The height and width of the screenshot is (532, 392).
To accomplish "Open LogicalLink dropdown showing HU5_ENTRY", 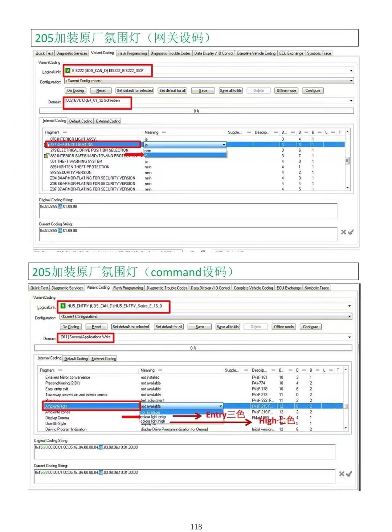I will click(x=349, y=306).
